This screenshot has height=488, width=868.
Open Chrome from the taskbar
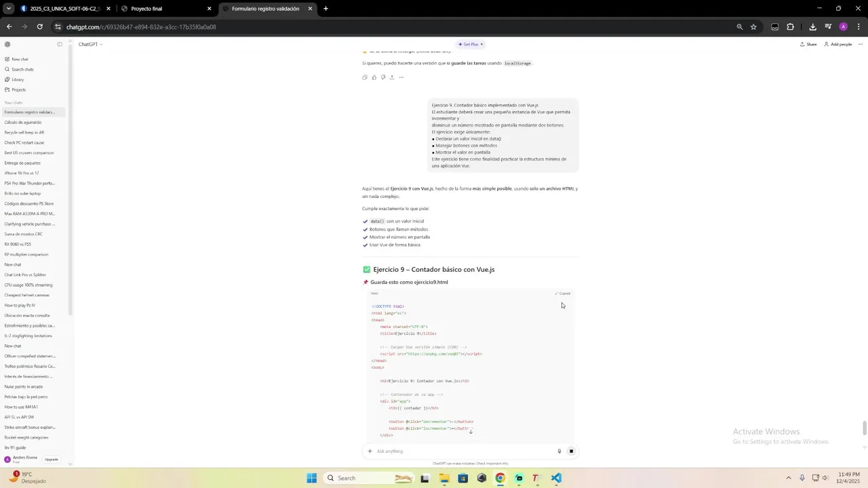(500, 478)
